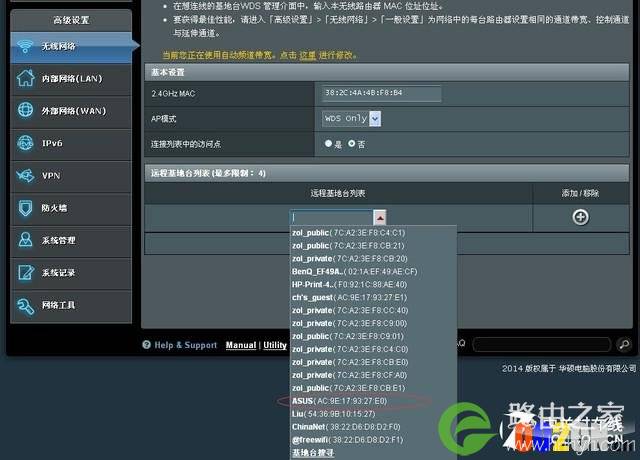The width and height of the screenshot is (640, 460).
Task: Open the Utility link
Action: [x=275, y=345]
